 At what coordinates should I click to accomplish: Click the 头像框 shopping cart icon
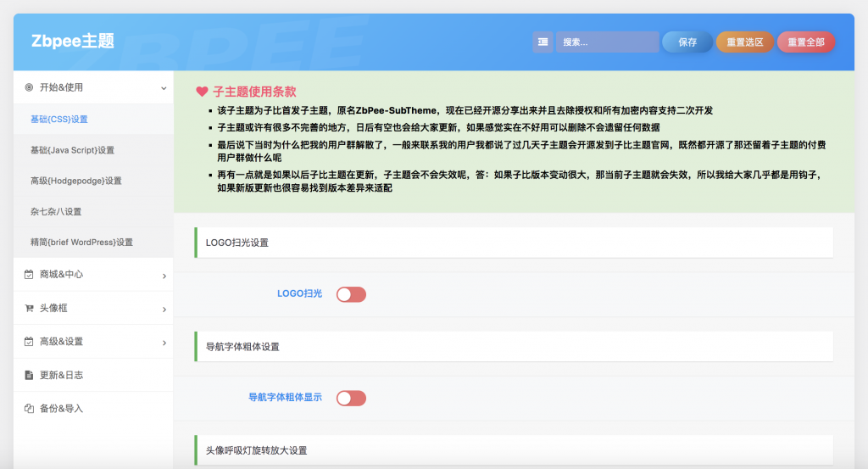[29, 309]
